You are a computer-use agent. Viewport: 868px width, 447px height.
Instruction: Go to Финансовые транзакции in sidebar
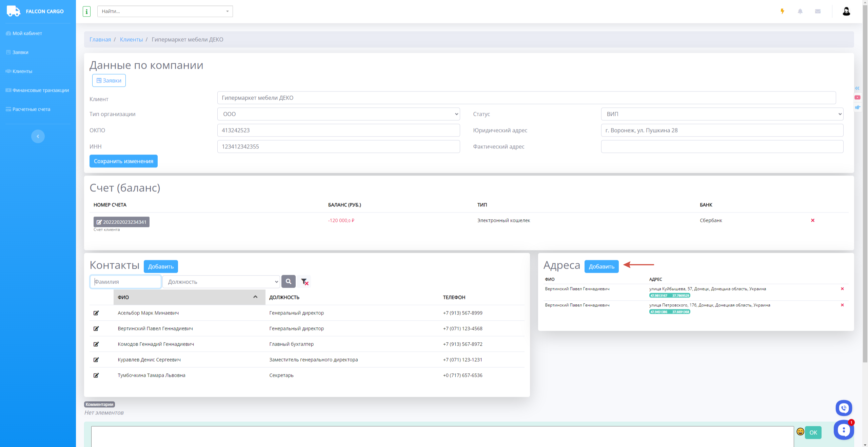click(40, 90)
